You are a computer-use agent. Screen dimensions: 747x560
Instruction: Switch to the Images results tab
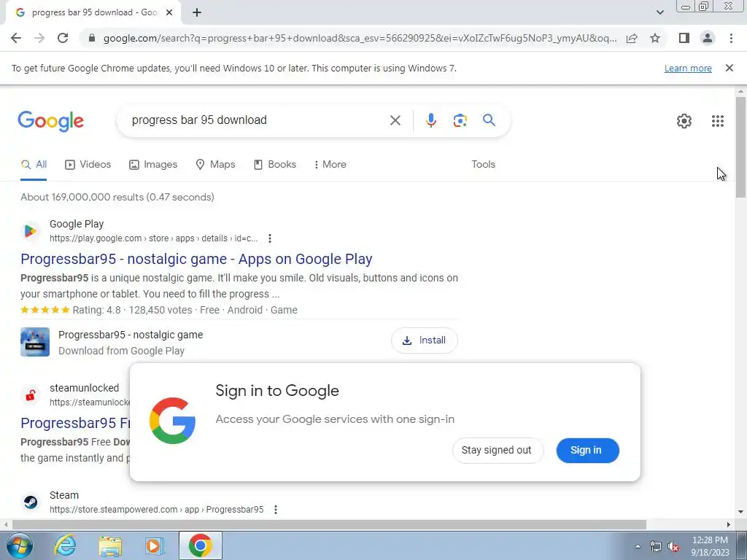(153, 164)
